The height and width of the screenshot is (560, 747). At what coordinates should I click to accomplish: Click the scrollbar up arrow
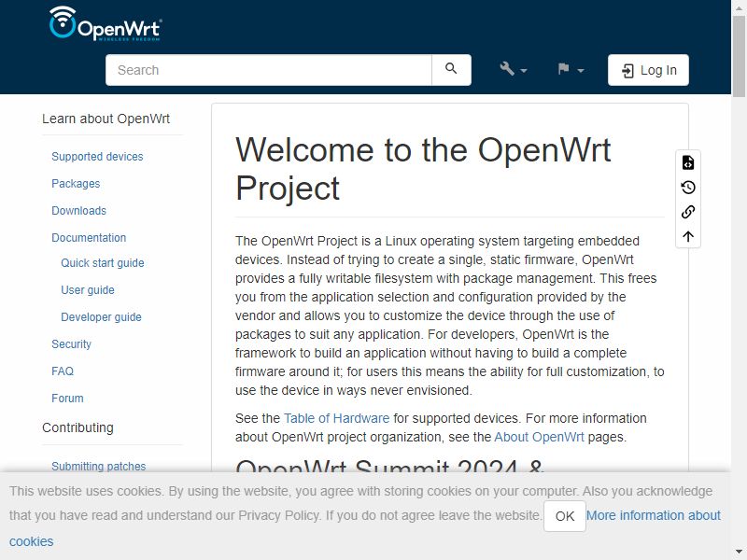[x=739, y=7]
